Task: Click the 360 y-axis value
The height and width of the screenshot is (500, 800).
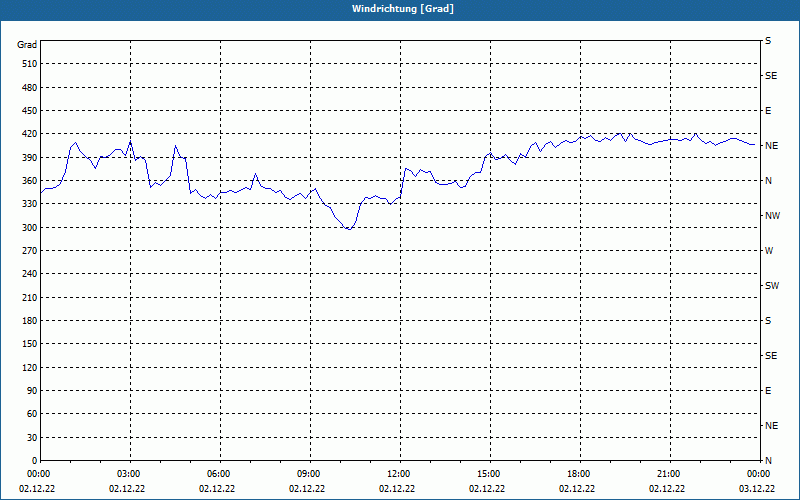Action: click(x=29, y=181)
